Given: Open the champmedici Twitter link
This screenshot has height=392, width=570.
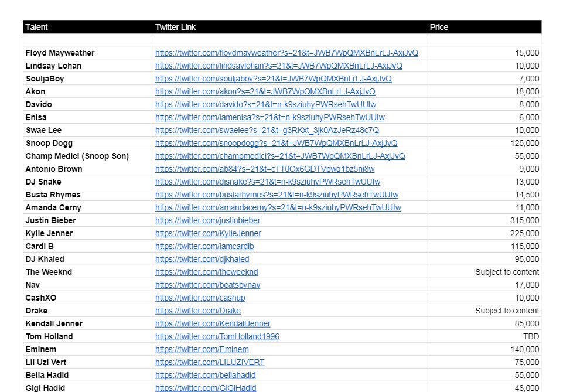Looking at the screenshot, I should 280,156.
